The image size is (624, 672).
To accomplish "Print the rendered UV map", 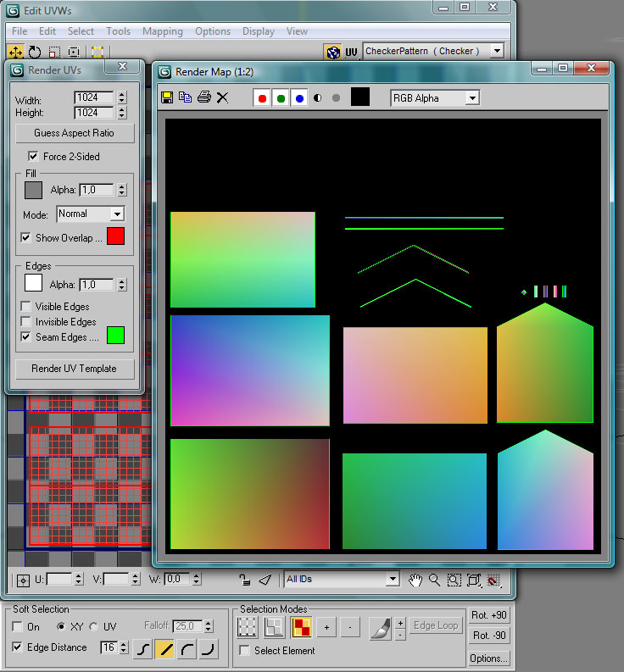I will [x=203, y=97].
